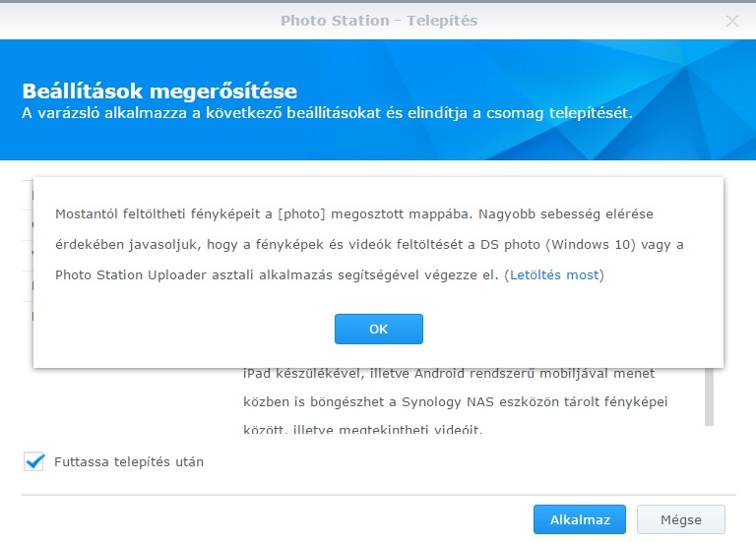The image size is (756, 543).
Task: Click the line 'iPad készülékével, illetve Android'
Action: click(x=449, y=374)
